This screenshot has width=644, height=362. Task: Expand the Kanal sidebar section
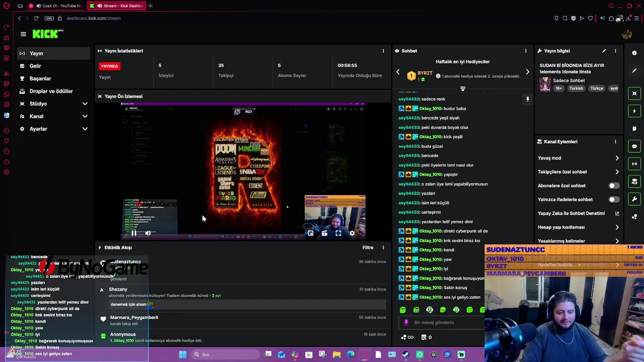pyautogui.click(x=85, y=116)
